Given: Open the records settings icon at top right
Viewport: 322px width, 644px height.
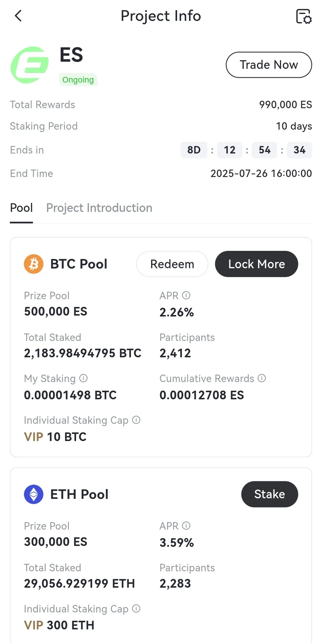Looking at the screenshot, I should pos(304,16).
